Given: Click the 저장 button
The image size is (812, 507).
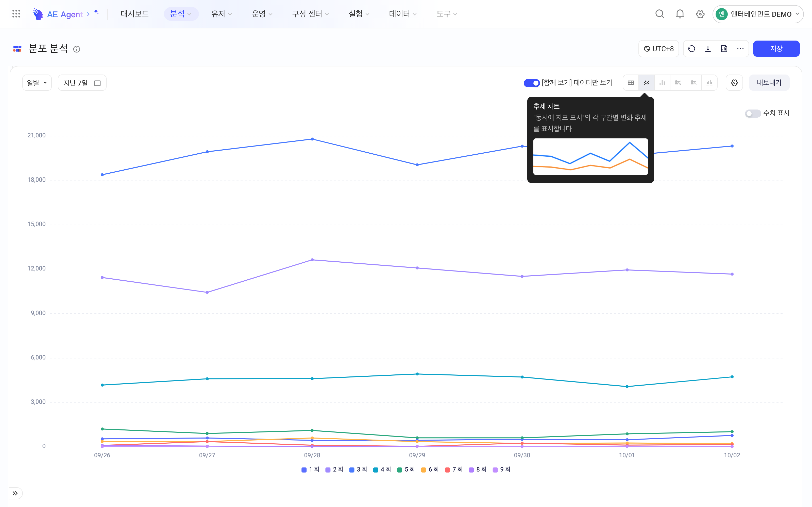Looking at the screenshot, I should 776,49.
